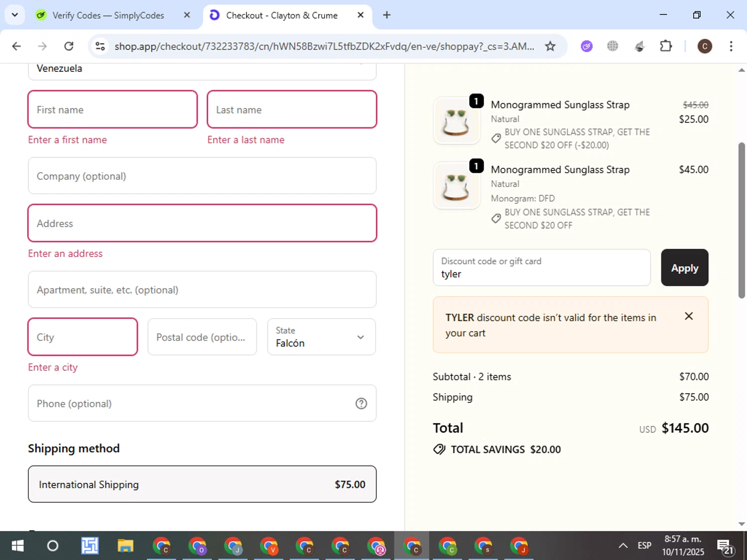The image size is (747, 560).
Task: Show hidden system tray icons
Action: click(x=623, y=546)
